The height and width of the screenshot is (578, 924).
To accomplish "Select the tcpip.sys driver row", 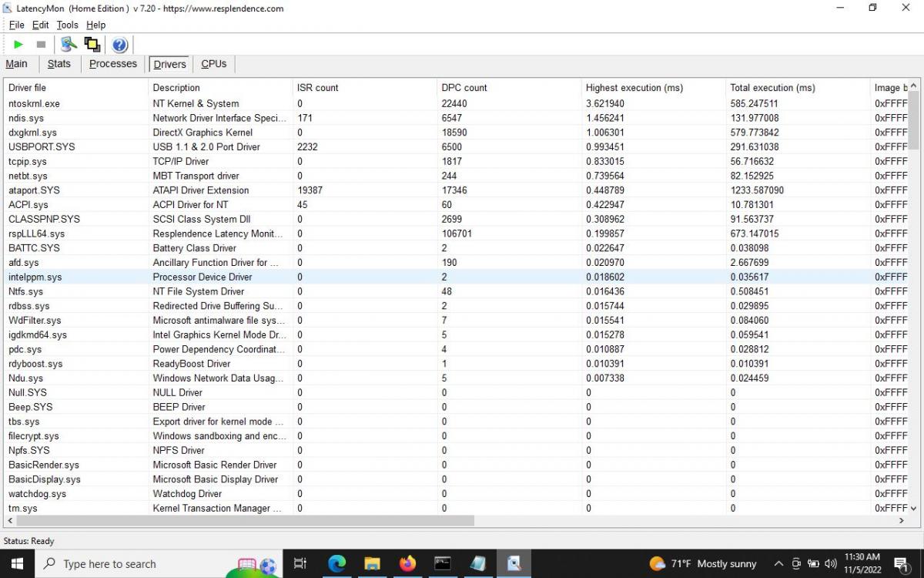I will pyautogui.click(x=456, y=161).
